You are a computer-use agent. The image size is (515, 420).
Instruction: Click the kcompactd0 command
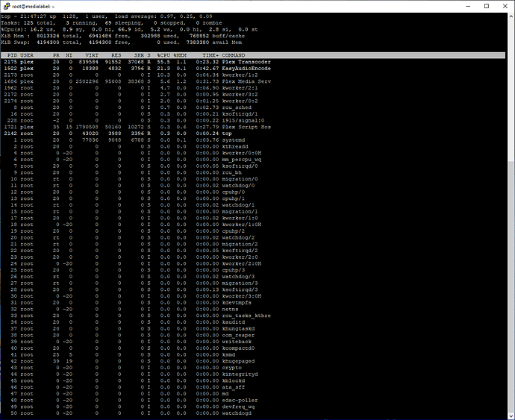point(238,348)
